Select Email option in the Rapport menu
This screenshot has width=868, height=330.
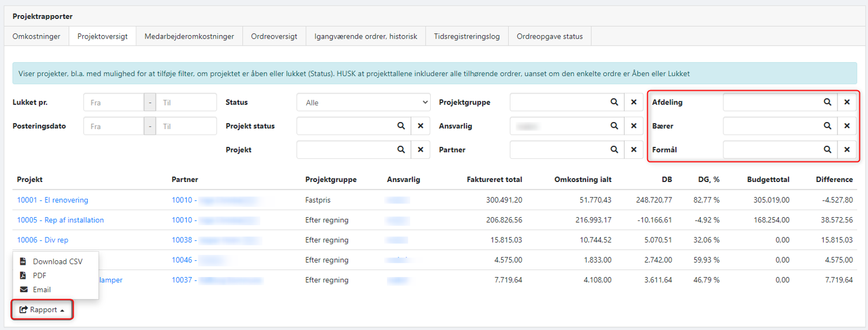(x=42, y=290)
